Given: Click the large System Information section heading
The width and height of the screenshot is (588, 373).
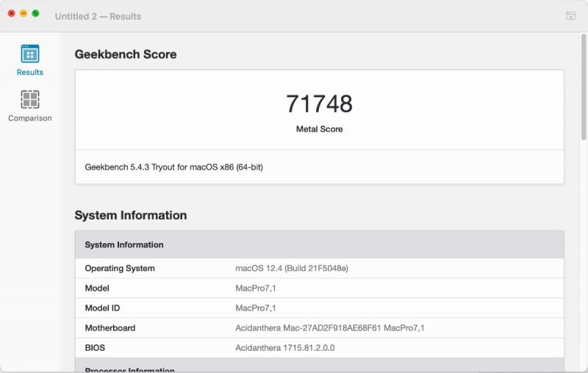Looking at the screenshot, I should 131,216.
